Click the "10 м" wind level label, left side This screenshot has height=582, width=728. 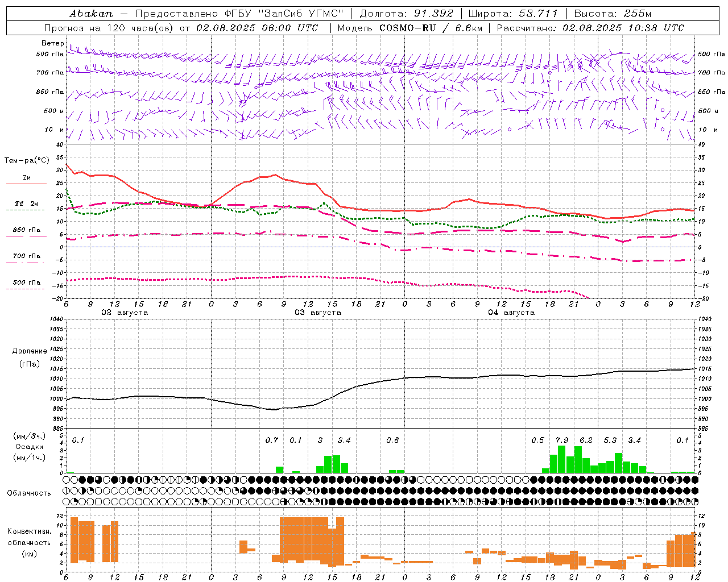[x=55, y=130]
